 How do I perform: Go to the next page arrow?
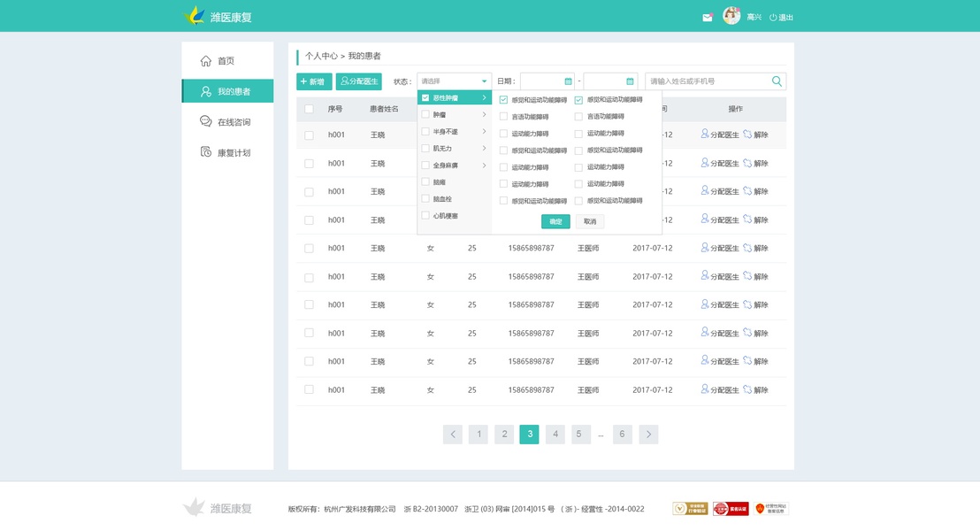coord(648,434)
